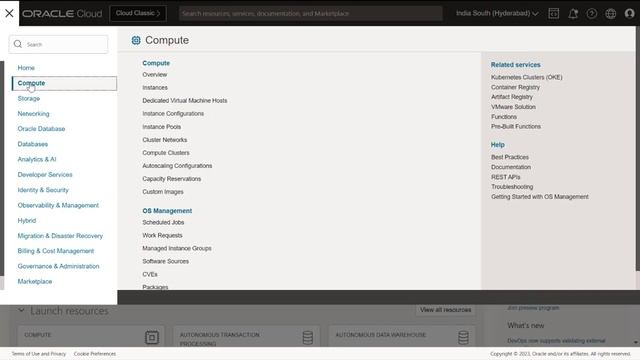Close the navigation menu with X icon
This screenshot has width=640, height=360.
(x=9, y=13)
